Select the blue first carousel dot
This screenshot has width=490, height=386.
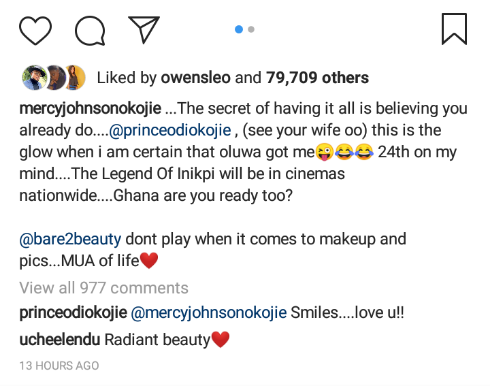239,29
